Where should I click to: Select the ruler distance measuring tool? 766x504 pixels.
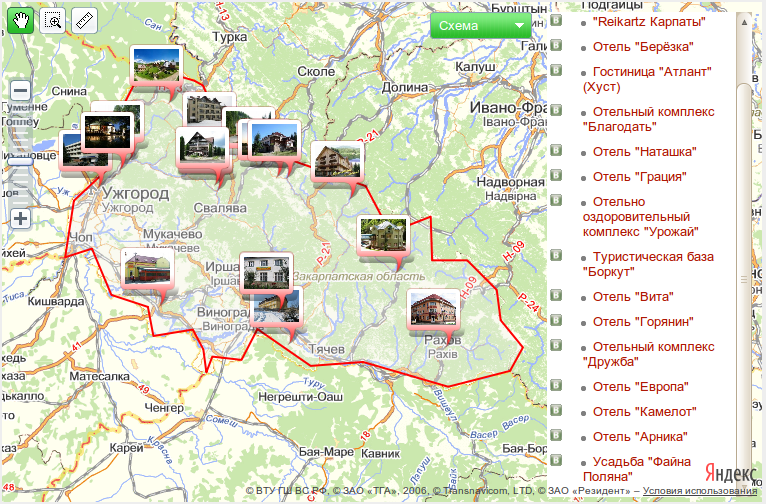(84, 21)
